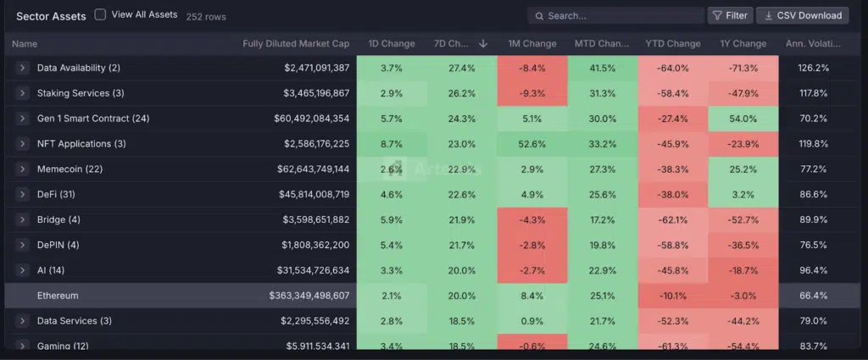The width and height of the screenshot is (868, 360).
Task: Expand the Data Availability row
Action: click(x=22, y=68)
